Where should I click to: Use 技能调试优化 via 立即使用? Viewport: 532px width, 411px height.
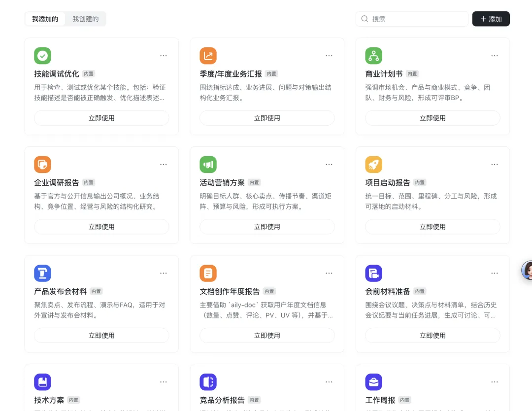click(101, 118)
